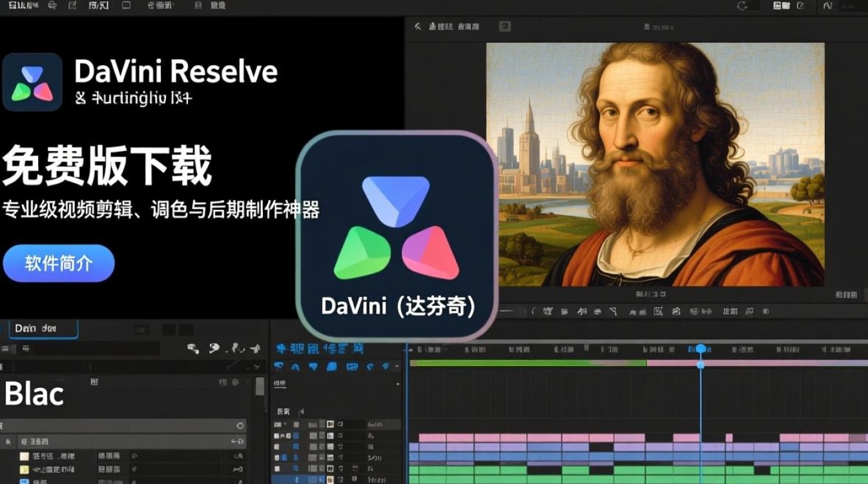Viewport: 868px width, 484px height.
Task: Expand the tool list chevron in the bottom panel
Action: pos(397,366)
